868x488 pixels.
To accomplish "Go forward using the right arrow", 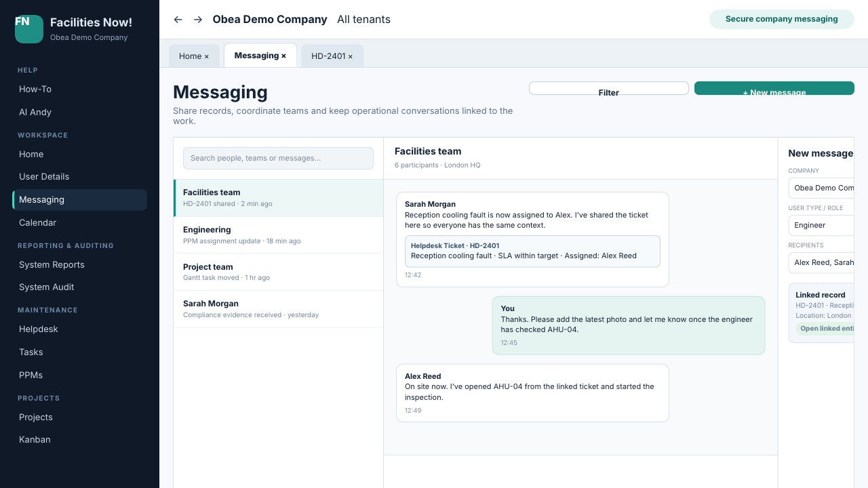I will pyautogui.click(x=198, y=20).
